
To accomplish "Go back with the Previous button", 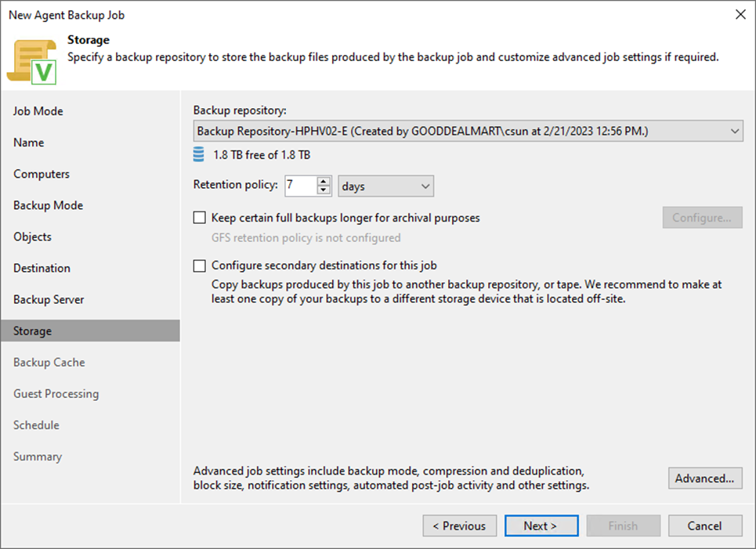I will (459, 526).
